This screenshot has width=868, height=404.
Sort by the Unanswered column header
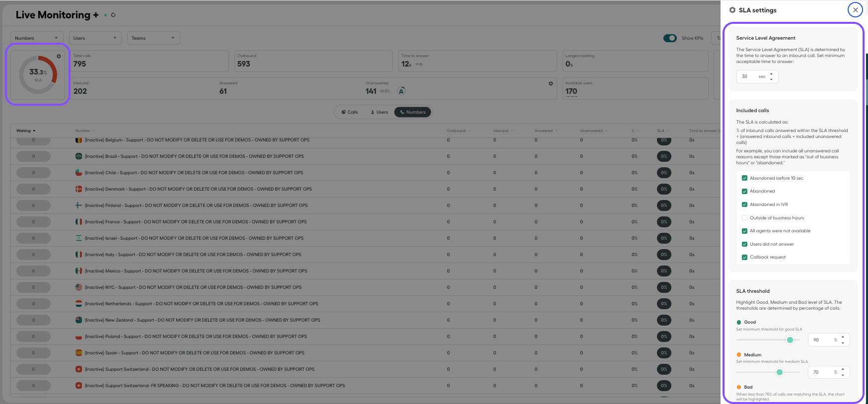tap(594, 131)
